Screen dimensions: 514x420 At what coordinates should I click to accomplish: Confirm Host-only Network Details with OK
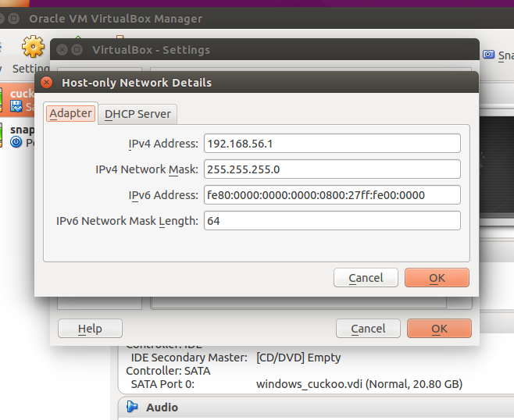(x=437, y=278)
